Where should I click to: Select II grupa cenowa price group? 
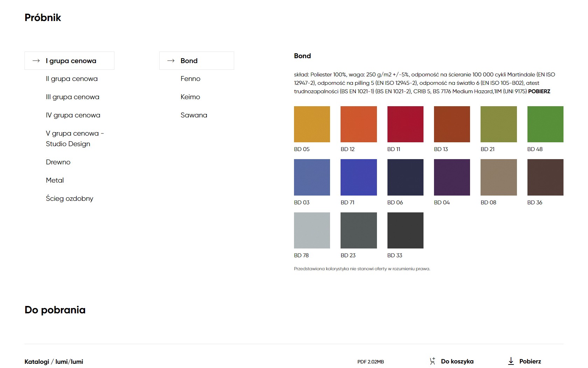click(72, 79)
